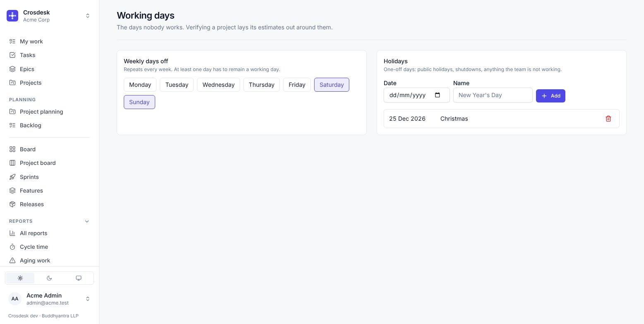Click the Project board columns icon
This screenshot has height=324, width=644.
(12, 163)
